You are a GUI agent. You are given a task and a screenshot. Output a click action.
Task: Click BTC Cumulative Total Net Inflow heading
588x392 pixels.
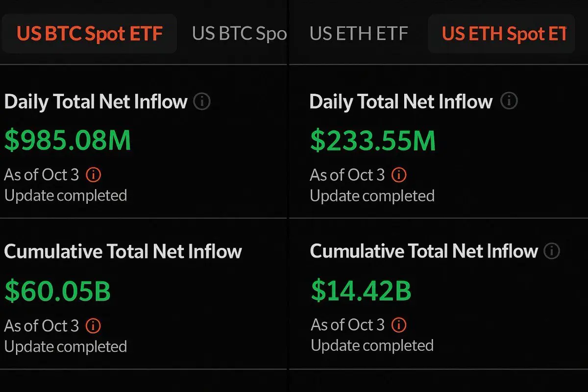(x=123, y=251)
